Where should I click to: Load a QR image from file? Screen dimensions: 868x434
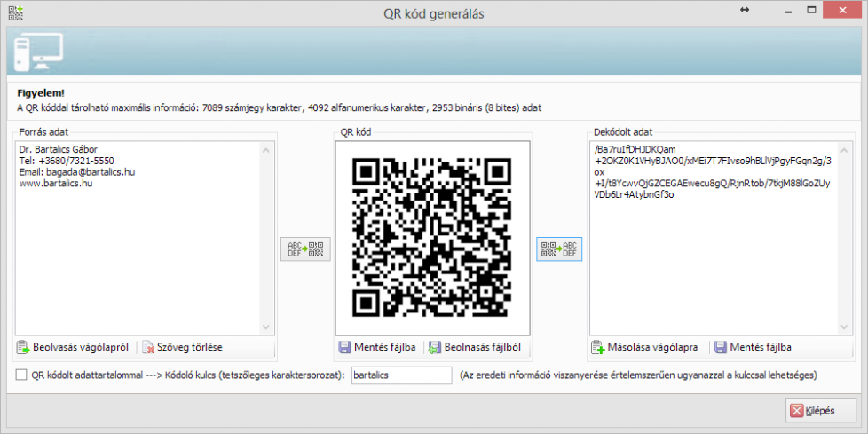473,347
